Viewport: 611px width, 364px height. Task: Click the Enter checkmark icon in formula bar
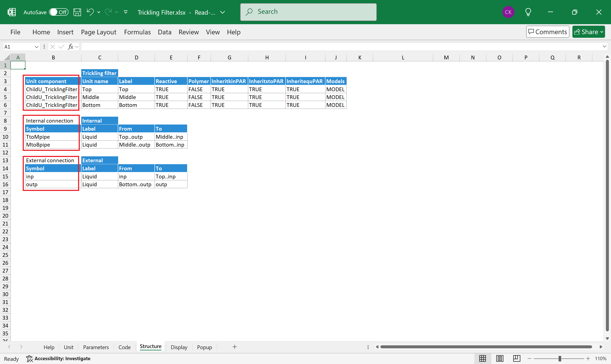(x=61, y=47)
